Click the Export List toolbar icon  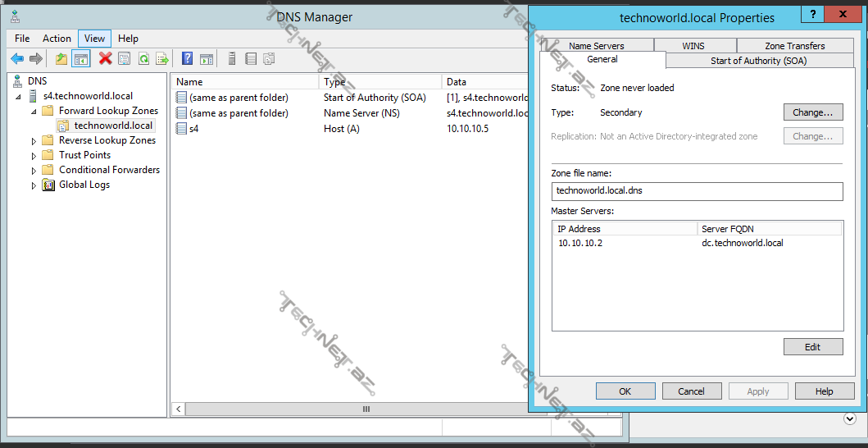tap(162, 58)
